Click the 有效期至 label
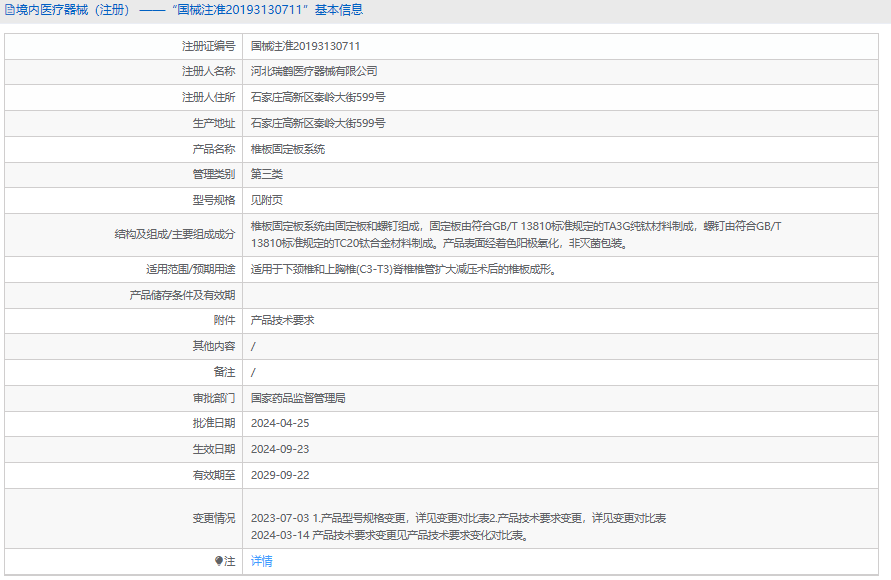 [214, 475]
